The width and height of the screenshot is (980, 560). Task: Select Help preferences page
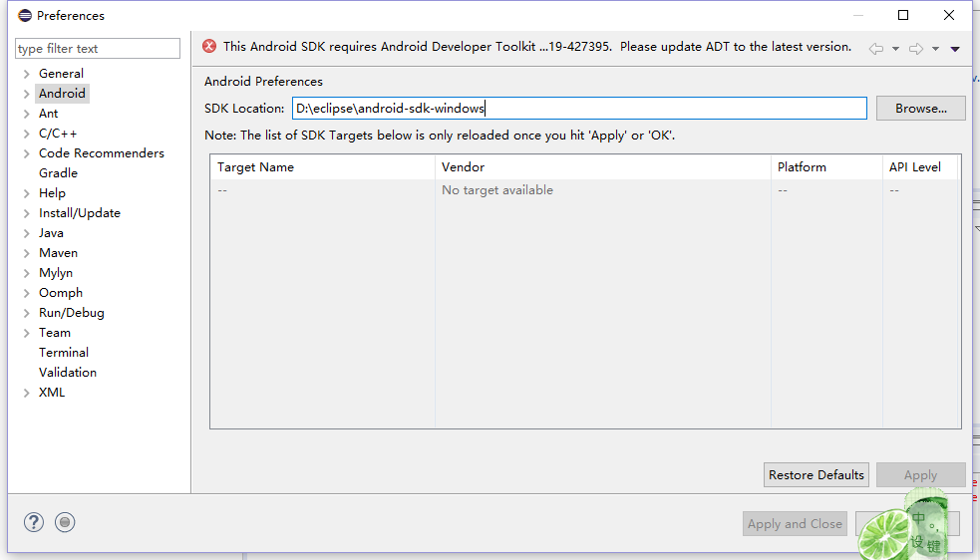52,193
